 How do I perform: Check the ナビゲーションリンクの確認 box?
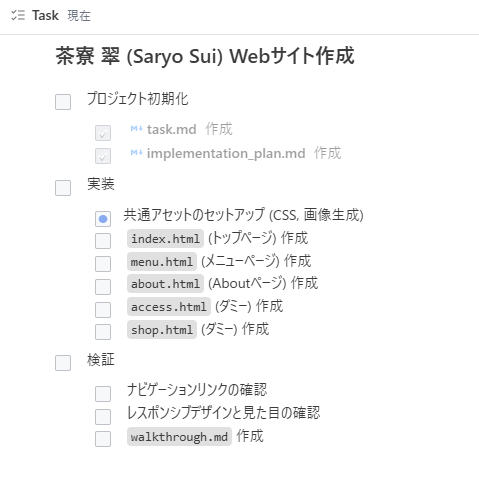point(103,394)
